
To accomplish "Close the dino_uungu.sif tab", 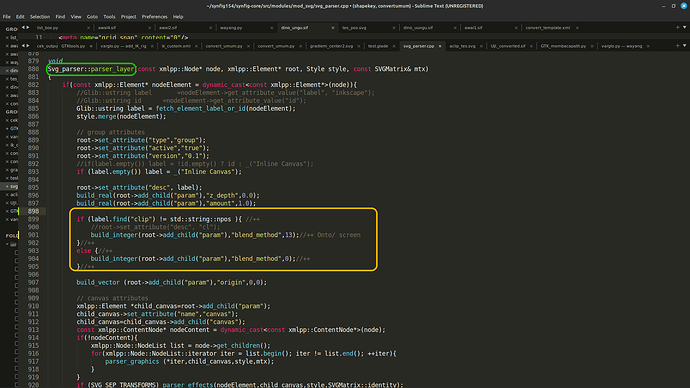I will [455, 28].
